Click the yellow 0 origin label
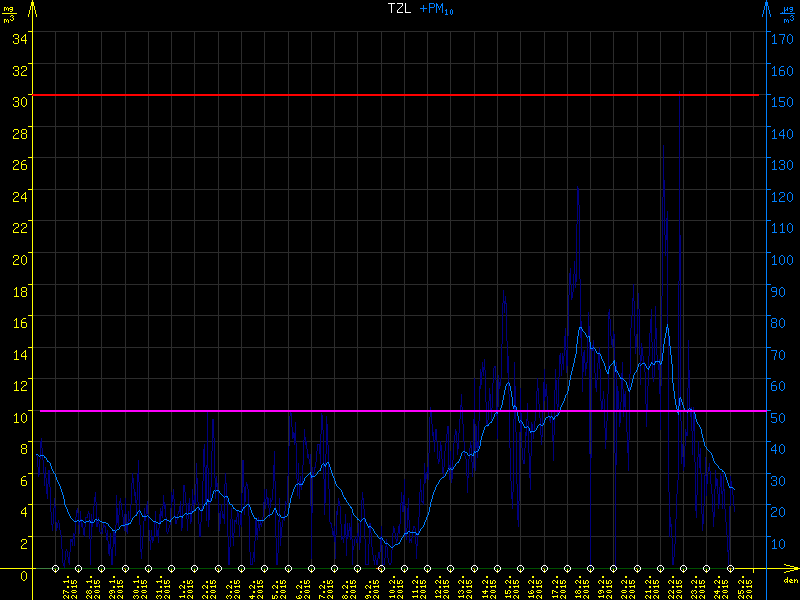800x600 pixels. [24, 574]
